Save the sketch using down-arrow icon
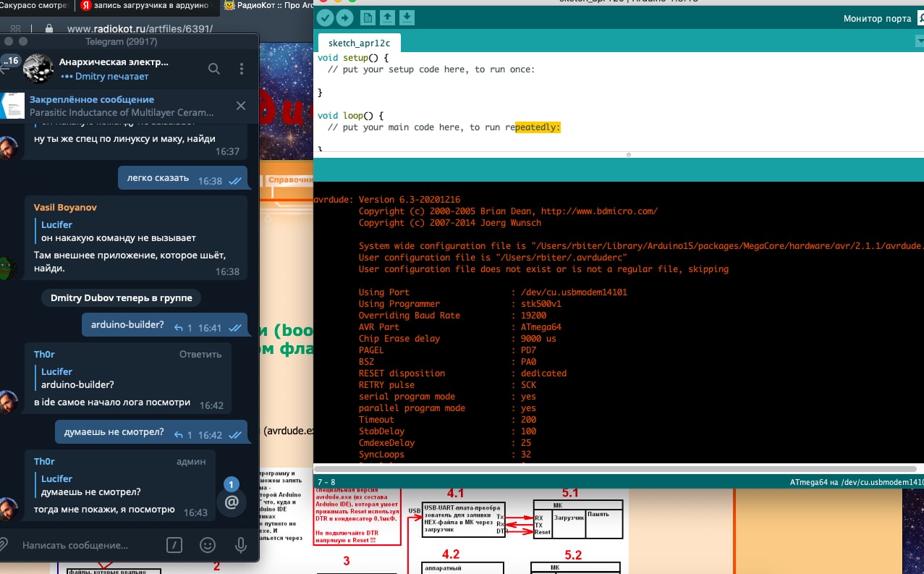The width and height of the screenshot is (924, 574). 407,18
